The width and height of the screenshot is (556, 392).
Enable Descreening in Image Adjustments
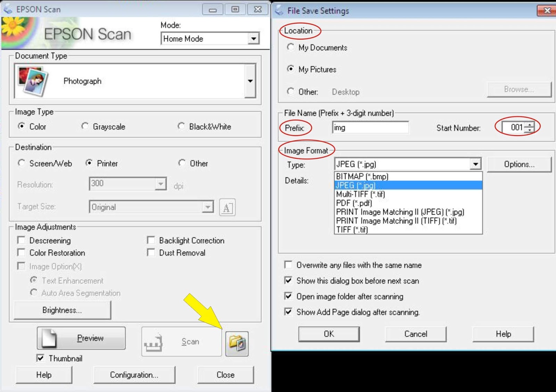point(21,240)
